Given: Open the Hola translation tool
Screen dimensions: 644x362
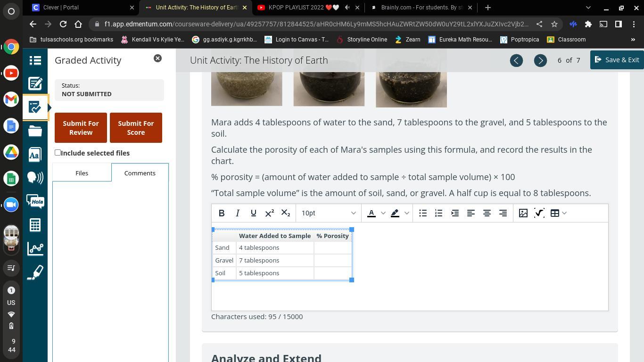Looking at the screenshot, I should coord(35,202).
